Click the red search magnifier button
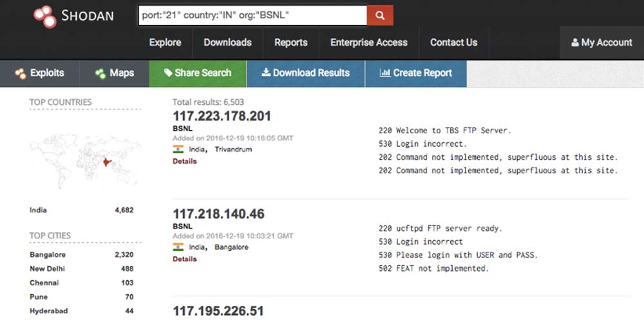Screen dimensions: 644x320 click(380, 15)
